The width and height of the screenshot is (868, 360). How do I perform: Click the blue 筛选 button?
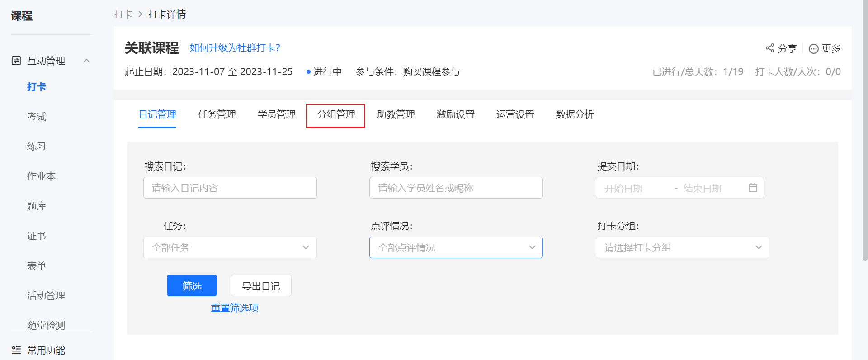click(192, 285)
